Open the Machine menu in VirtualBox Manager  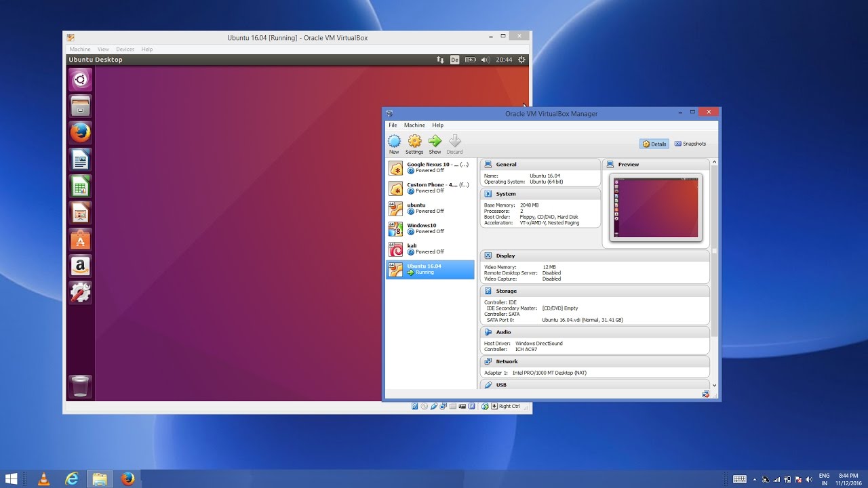[414, 125]
